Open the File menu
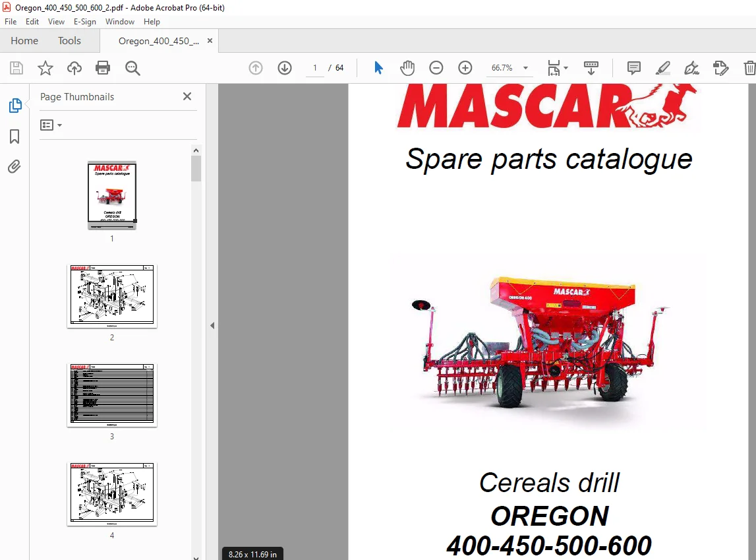Screen dimensions: 756x560 point(11,22)
